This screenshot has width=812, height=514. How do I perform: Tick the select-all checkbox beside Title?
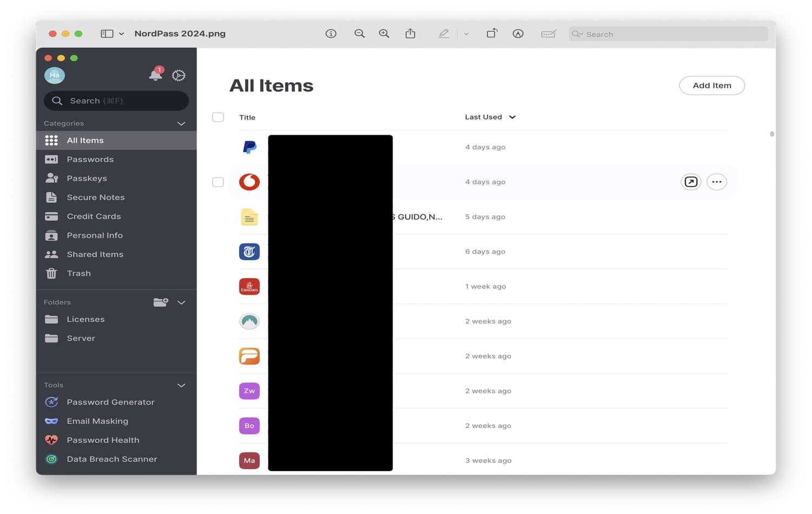click(x=218, y=117)
